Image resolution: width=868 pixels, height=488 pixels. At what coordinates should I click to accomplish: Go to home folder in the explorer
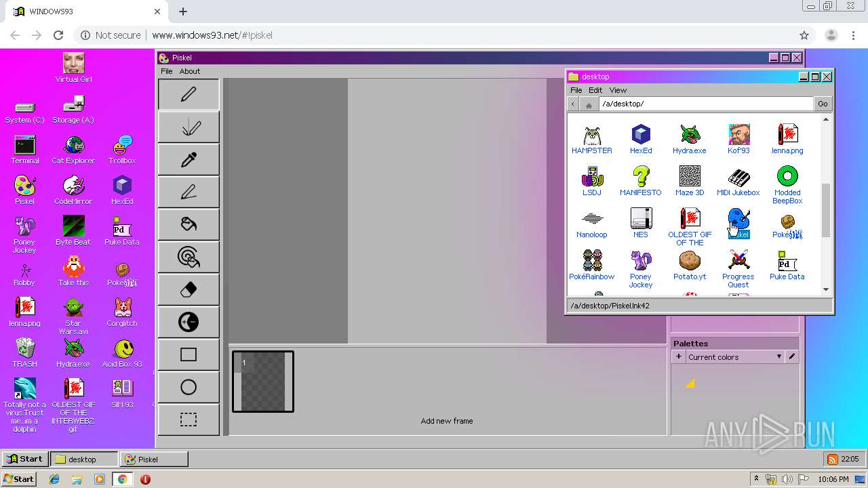point(589,104)
